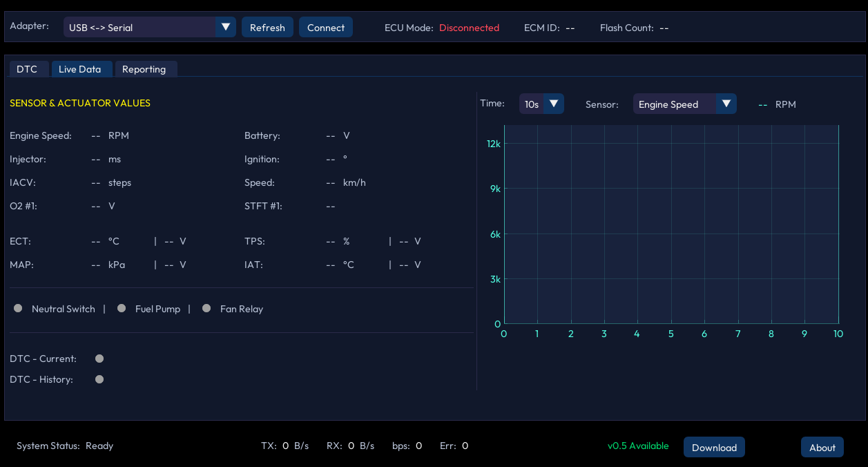Click the RX: bytes per second readout
The image size is (868, 467).
coord(350,446)
